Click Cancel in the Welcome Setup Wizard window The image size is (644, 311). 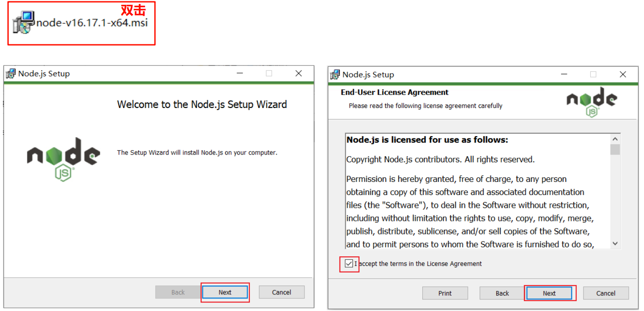coord(282,292)
